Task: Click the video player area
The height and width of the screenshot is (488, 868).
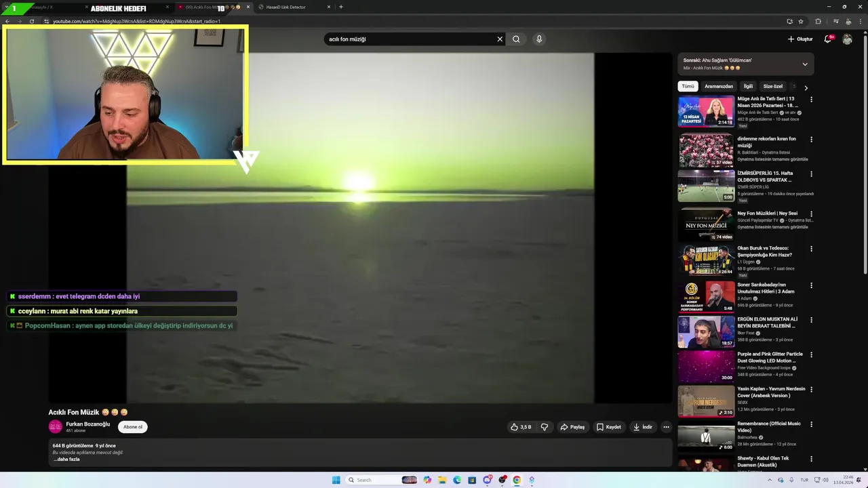Action: (x=359, y=228)
